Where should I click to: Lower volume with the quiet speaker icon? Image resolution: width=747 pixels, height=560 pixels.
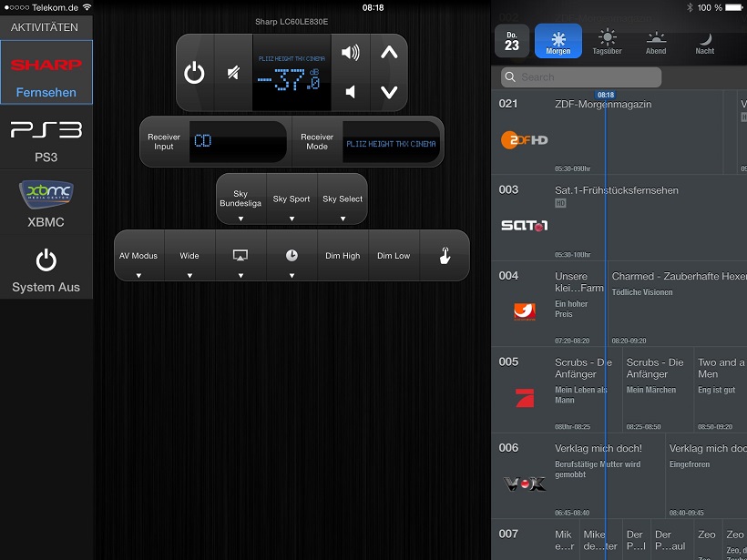point(351,92)
